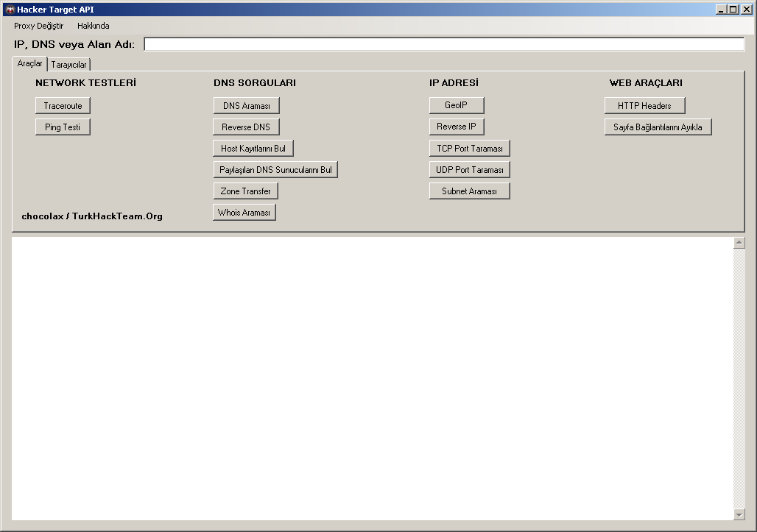The image size is (757, 532).
Task: Open the Hakkında menu
Action: [x=94, y=26]
